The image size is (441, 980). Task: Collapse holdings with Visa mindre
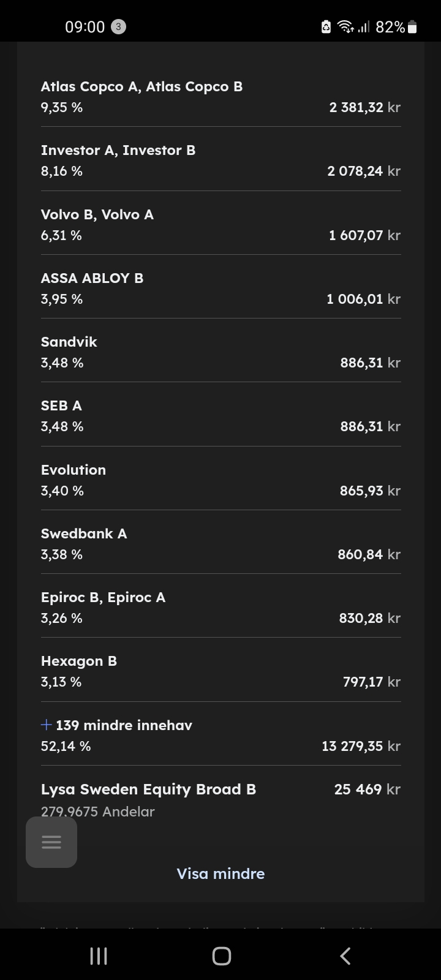221,873
